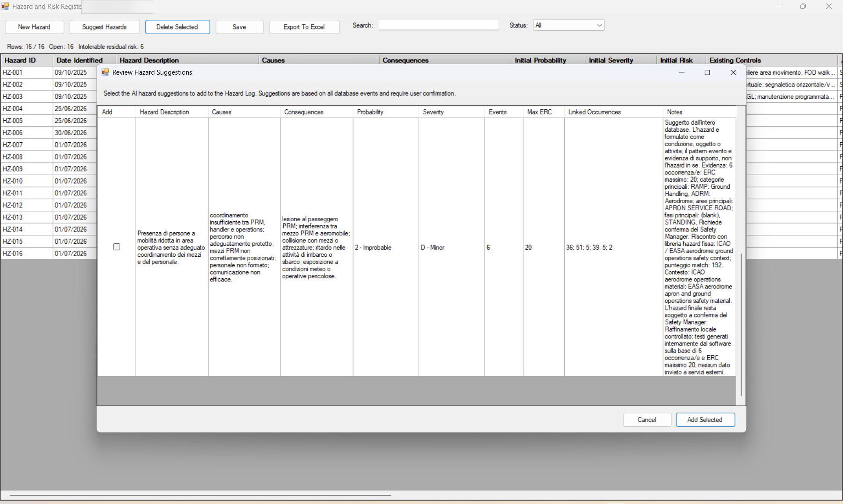
Task: Click the Events column header
Action: (504, 112)
